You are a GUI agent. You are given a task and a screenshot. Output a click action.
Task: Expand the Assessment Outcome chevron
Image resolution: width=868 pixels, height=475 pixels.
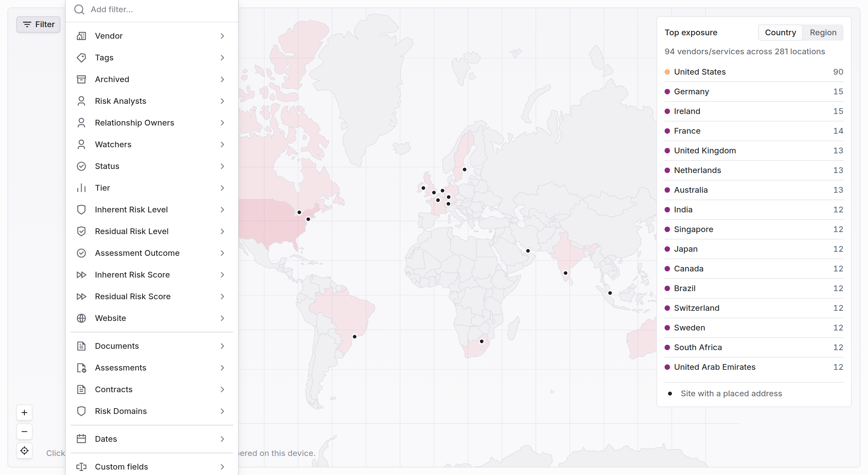(x=222, y=253)
